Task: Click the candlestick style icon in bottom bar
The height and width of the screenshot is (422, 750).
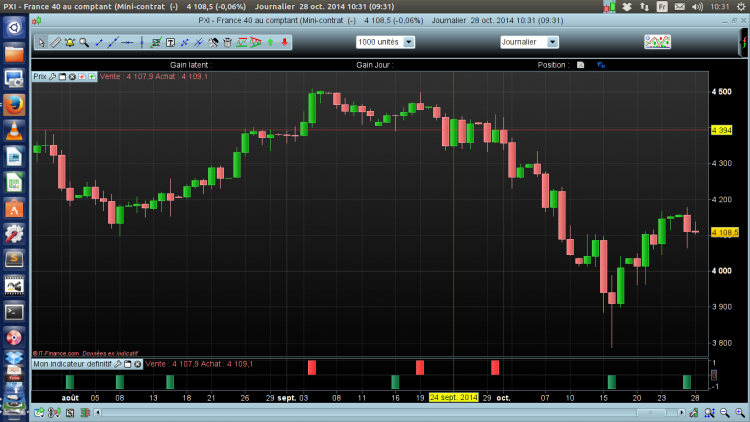Action: (x=54, y=412)
